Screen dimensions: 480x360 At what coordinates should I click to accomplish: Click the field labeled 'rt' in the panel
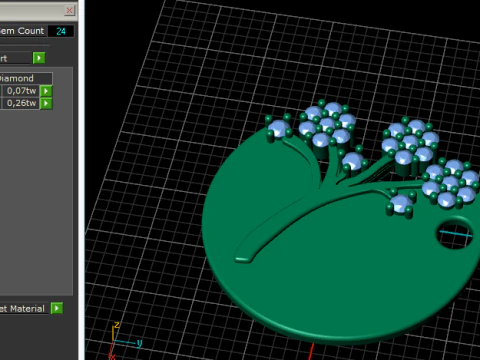pos(15,58)
